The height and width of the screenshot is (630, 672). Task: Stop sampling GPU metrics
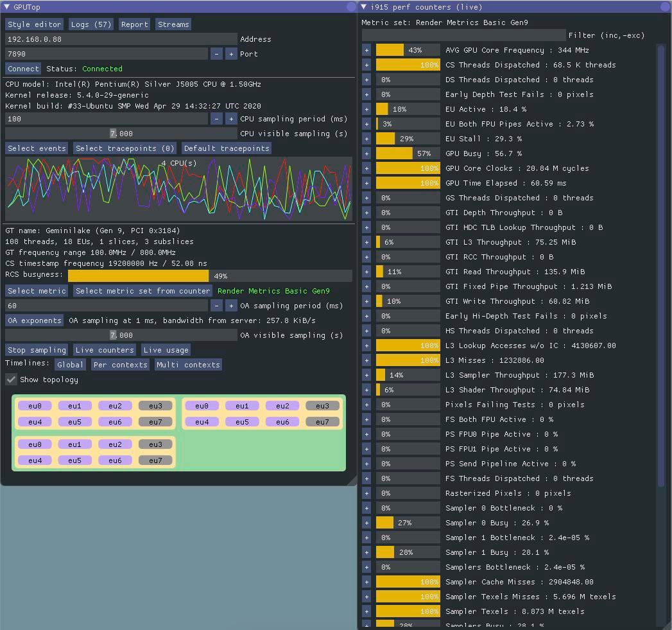tap(35, 350)
